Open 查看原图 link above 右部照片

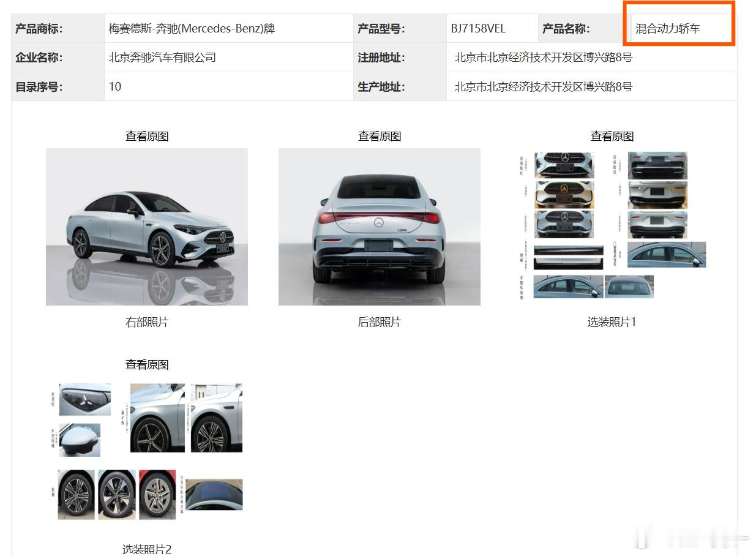pyautogui.click(x=147, y=137)
